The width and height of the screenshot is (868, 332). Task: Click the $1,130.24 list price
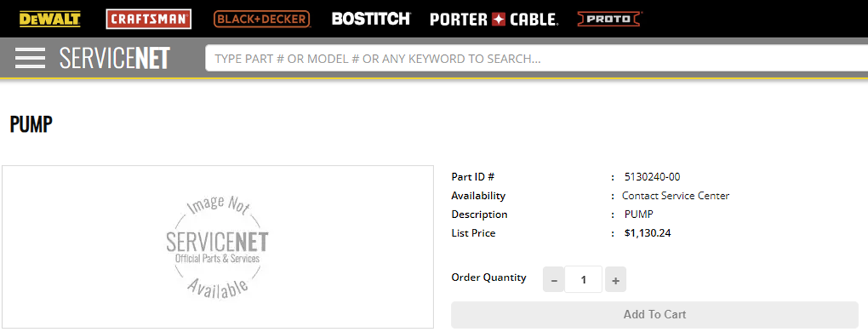pyautogui.click(x=648, y=234)
